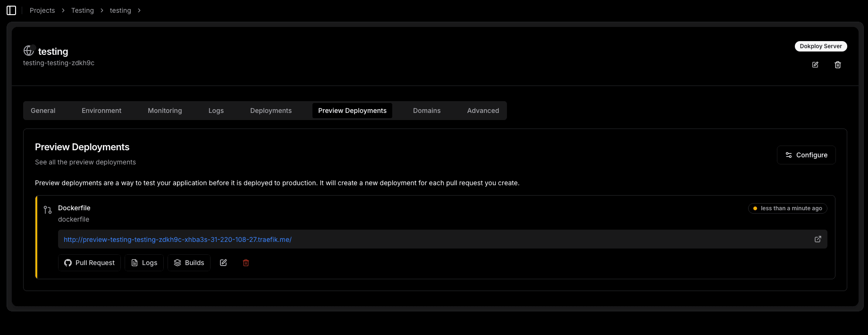Switch to the General tab
Image resolution: width=868 pixels, height=335 pixels.
43,111
